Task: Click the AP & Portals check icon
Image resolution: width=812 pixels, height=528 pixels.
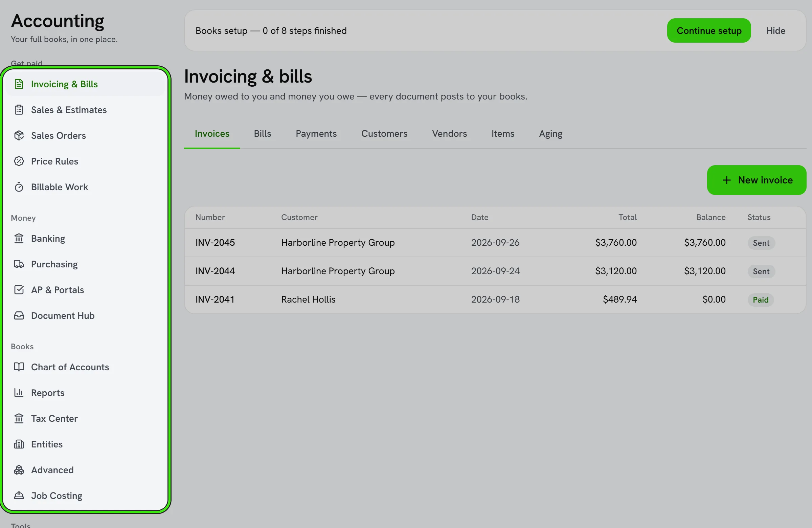Action: (19, 290)
